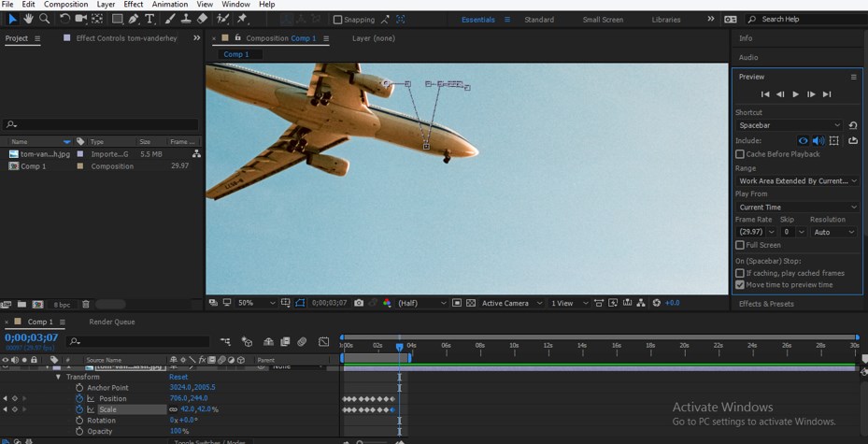Toggle the Rotation stopwatch
Image resolution: width=868 pixels, height=444 pixels.
click(79, 421)
